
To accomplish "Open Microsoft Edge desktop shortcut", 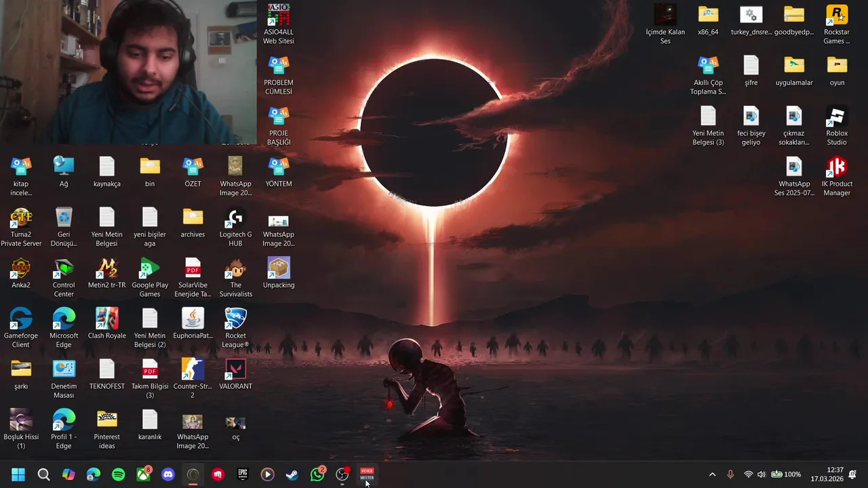I will [64, 328].
